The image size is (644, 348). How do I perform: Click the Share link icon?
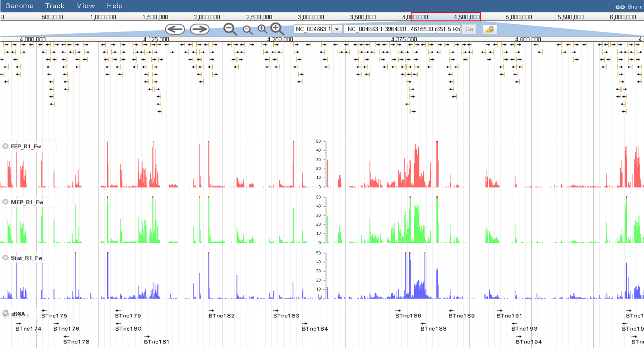tap(620, 7)
